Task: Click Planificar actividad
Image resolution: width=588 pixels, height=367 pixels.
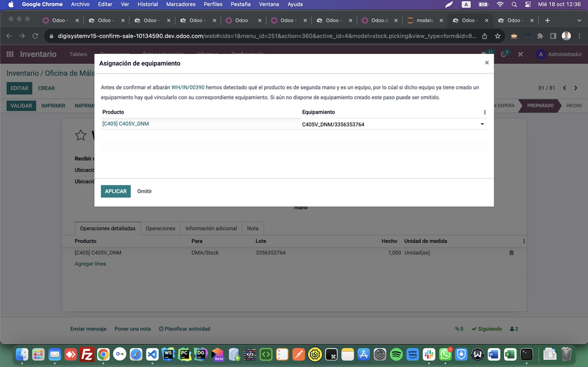Action: (x=184, y=329)
